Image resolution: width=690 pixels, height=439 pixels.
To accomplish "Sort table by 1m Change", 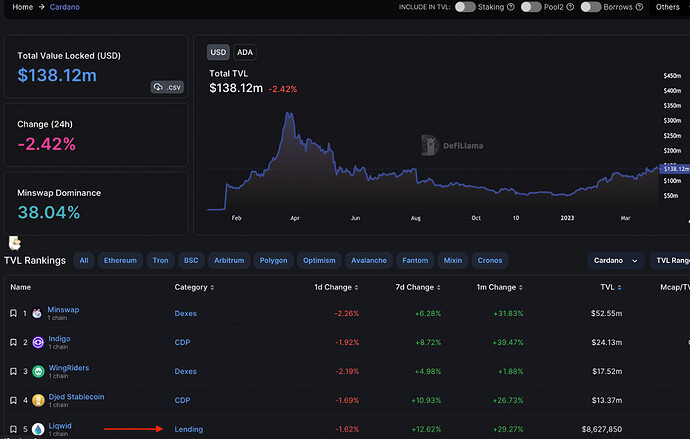I will point(499,287).
